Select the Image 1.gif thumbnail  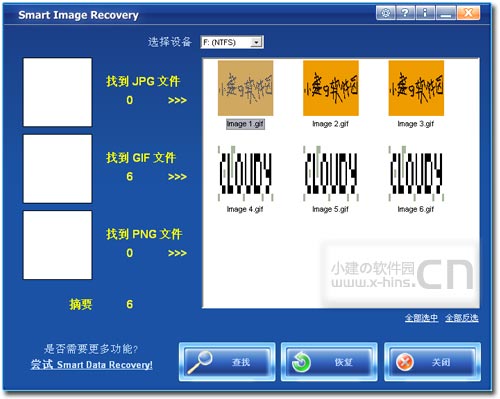pos(245,88)
